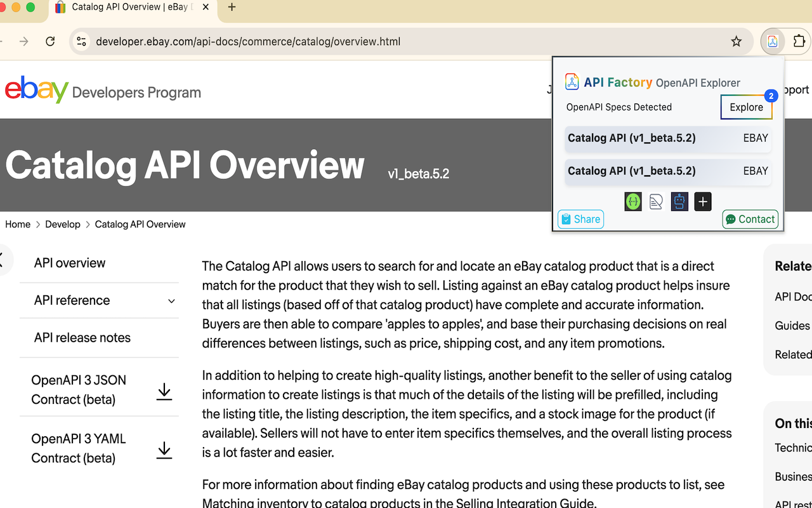Screen dimensions: 812x508
Task: Open the green Swagger braces viewer icon
Action: click(633, 202)
